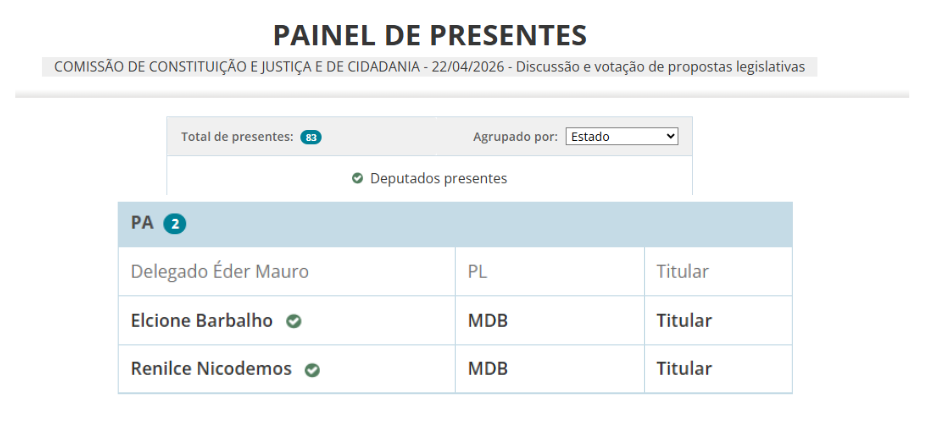Select deputy Delegado Éder Mauro
940x433 pixels.
coord(220,272)
